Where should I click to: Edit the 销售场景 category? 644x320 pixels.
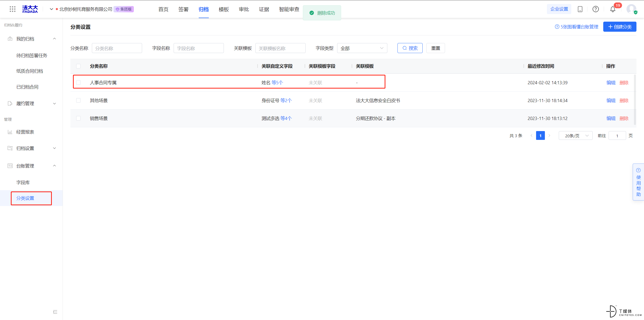(x=611, y=118)
